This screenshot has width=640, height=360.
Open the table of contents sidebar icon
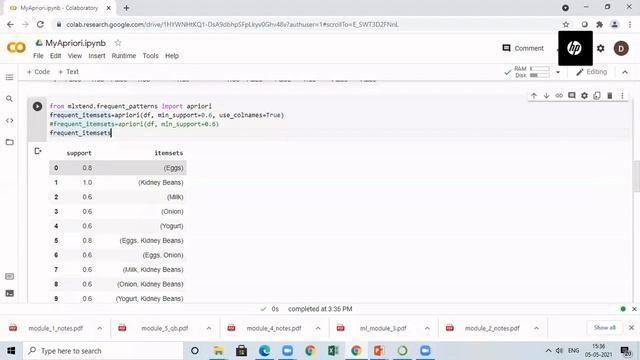tap(9, 78)
